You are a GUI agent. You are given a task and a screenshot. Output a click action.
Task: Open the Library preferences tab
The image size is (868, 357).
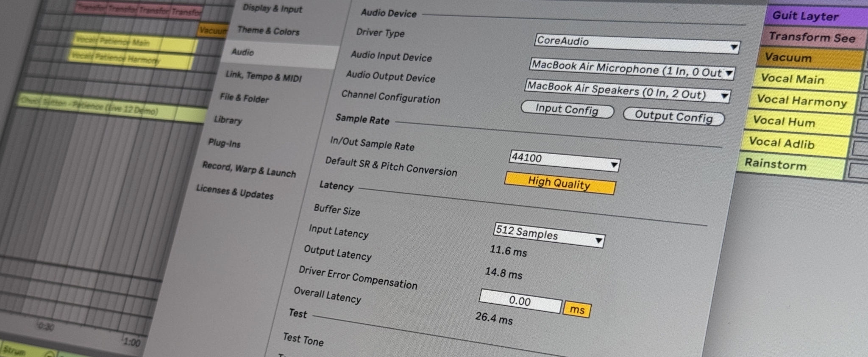click(x=228, y=120)
